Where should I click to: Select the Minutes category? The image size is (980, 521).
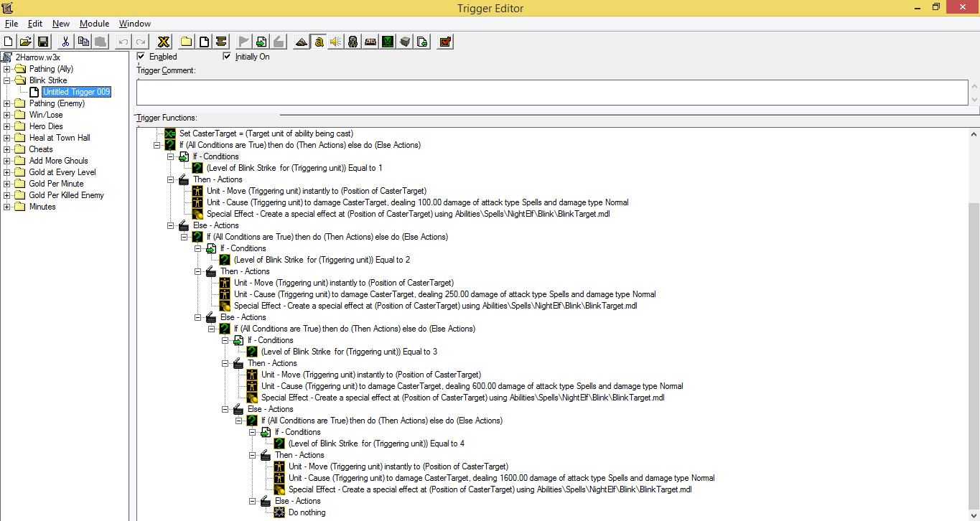coord(42,207)
